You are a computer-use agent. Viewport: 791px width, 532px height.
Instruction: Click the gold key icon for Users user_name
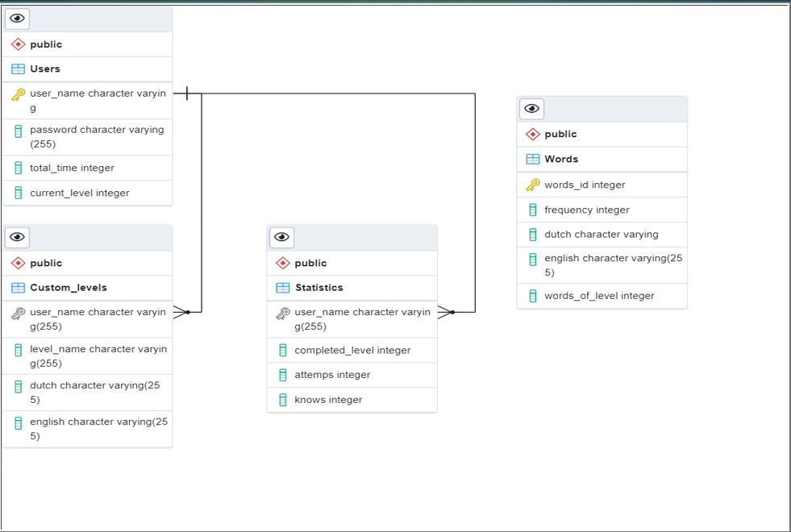tap(19, 95)
